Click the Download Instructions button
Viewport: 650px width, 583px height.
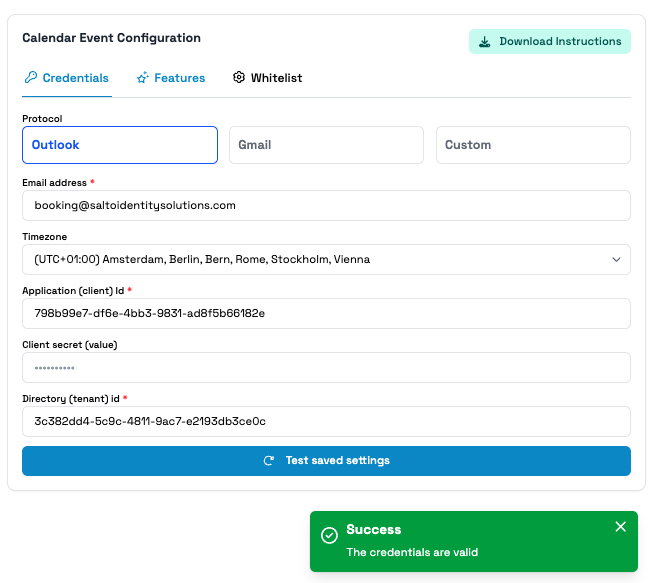[x=550, y=42]
